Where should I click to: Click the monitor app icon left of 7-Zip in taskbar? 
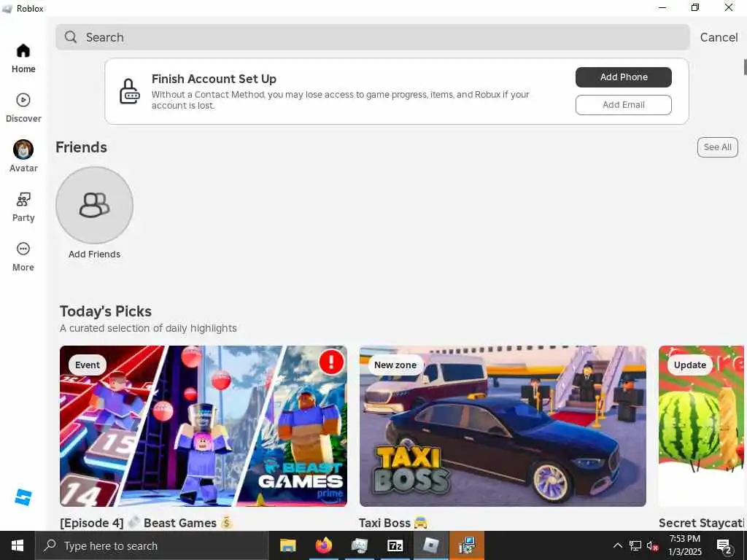coord(359,545)
